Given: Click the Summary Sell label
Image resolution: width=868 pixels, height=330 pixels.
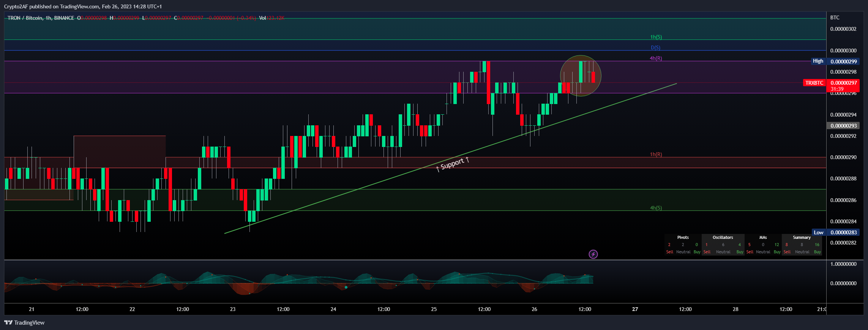Looking at the screenshot, I should (x=787, y=252).
